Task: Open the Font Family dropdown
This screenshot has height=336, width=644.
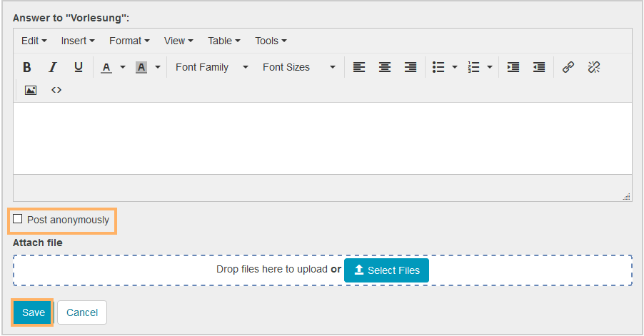Action: pos(211,67)
